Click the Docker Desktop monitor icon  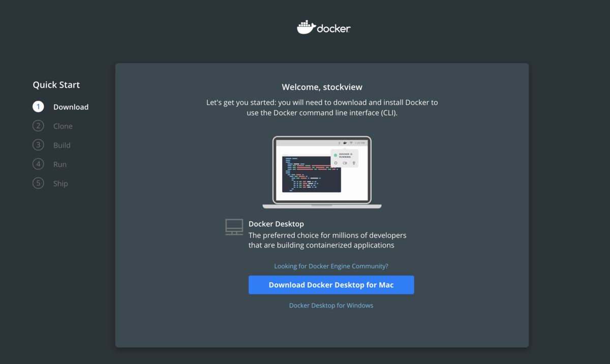[234, 227]
